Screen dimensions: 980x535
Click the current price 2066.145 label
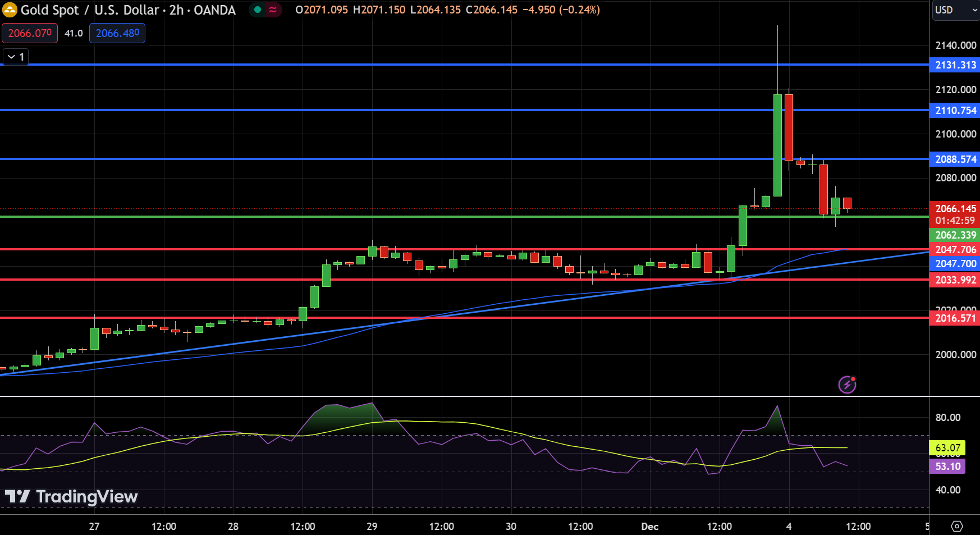click(x=955, y=208)
